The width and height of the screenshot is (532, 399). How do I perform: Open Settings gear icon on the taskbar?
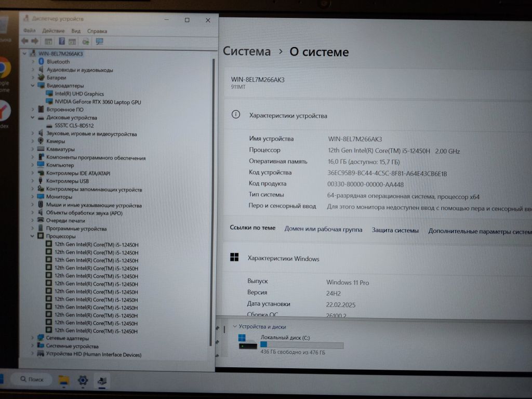tap(83, 380)
